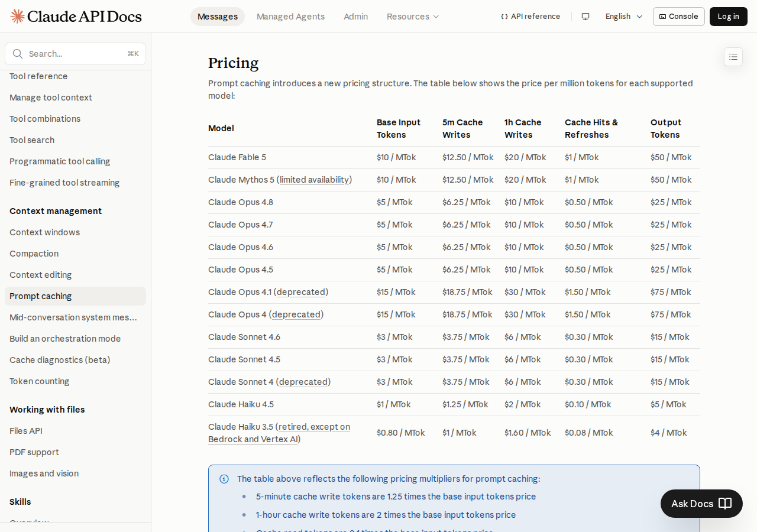
Task: Open the Token counting page
Action: click(75, 381)
